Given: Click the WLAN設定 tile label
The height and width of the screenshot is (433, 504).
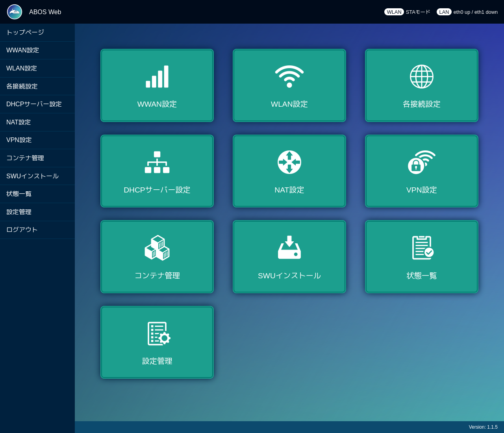Looking at the screenshot, I should tap(289, 104).
